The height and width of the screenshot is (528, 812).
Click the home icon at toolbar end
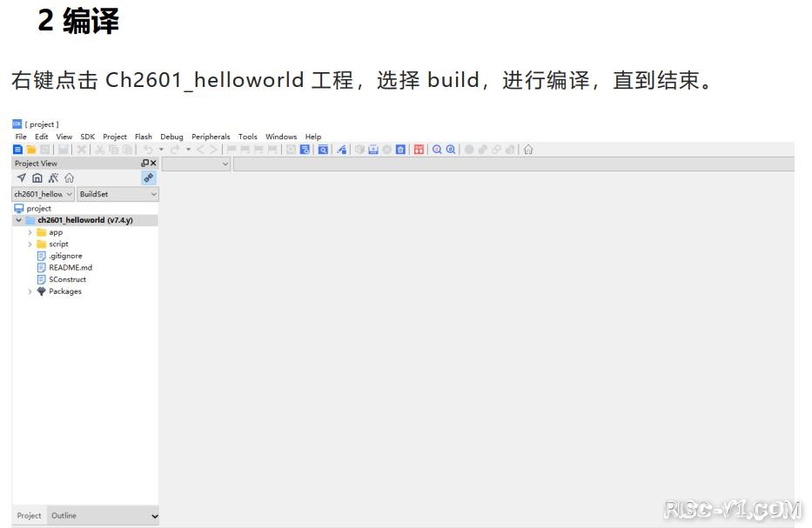point(528,150)
